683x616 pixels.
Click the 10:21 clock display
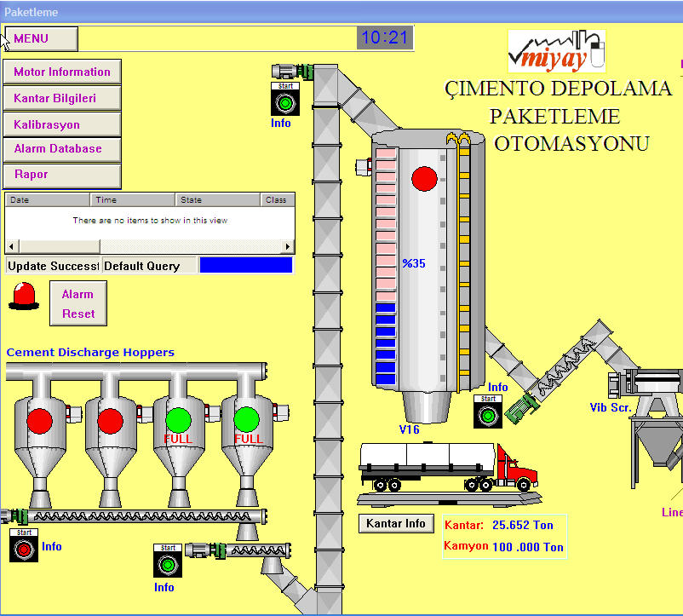[x=385, y=37]
